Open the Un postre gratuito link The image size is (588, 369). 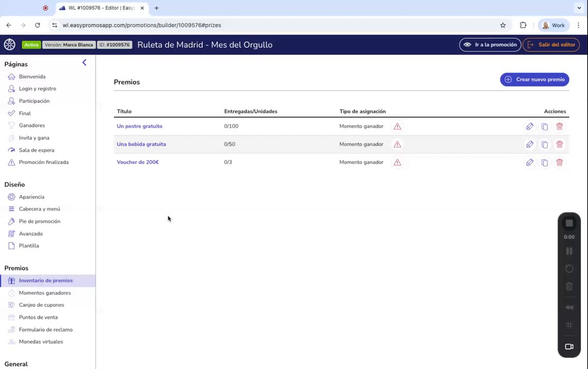[140, 126]
